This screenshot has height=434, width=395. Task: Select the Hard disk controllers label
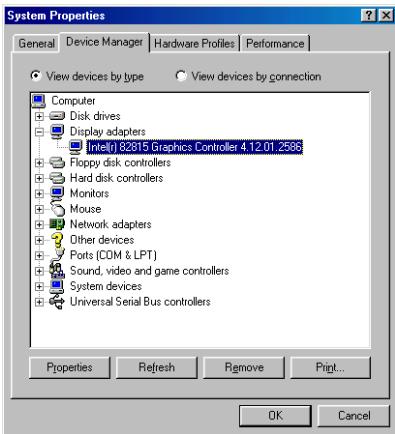pyautogui.click(x=116, y=178)
